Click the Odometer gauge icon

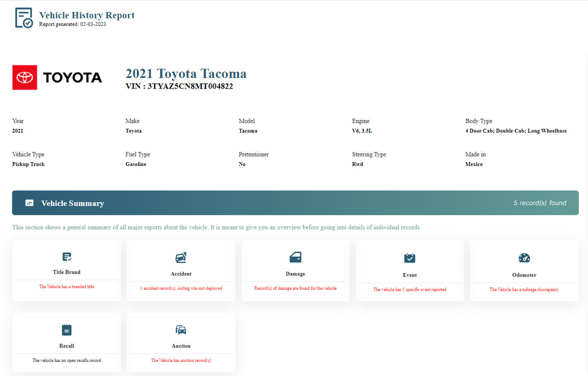point(524,258)
